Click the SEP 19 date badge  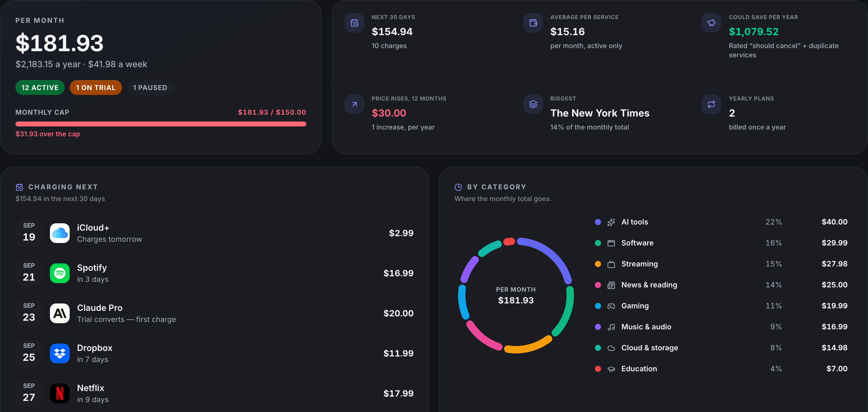pos(29,233)
